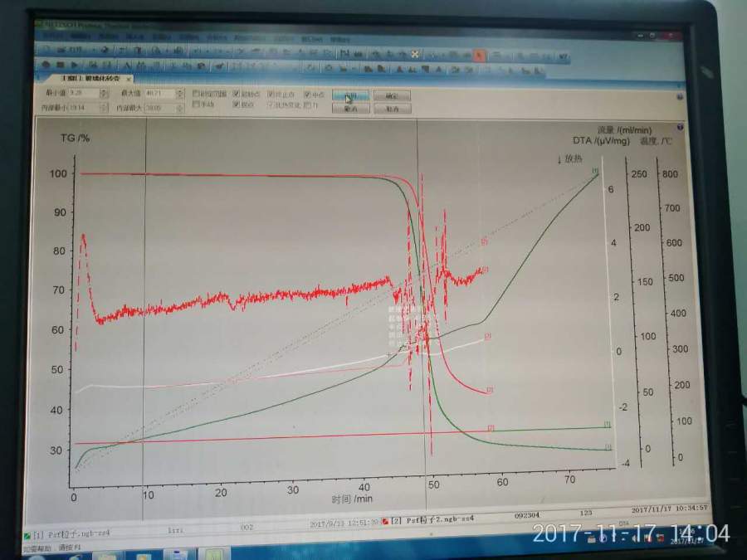Open the 窗口 menu in the menu bar

pyautogui.click(x=311, y=38)
